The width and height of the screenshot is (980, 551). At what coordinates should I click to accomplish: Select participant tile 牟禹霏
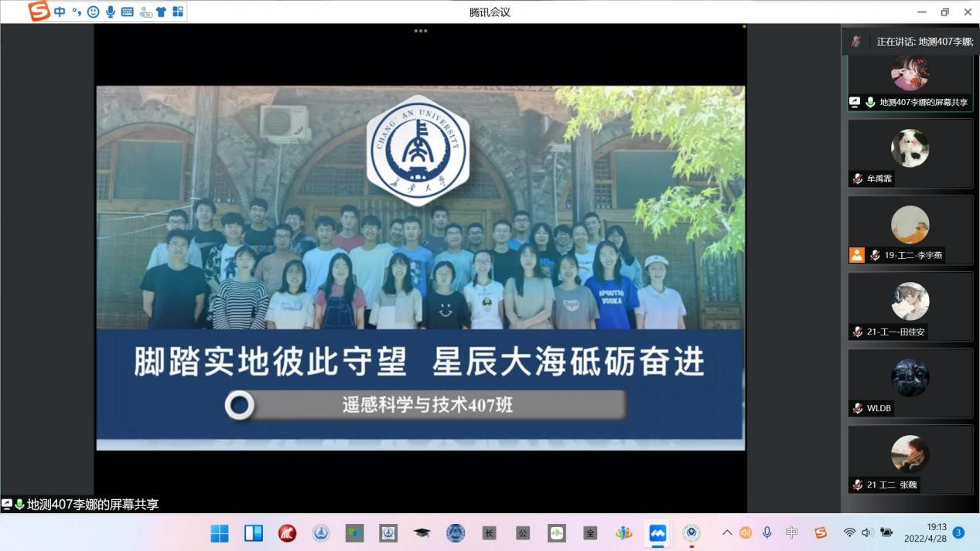[910, 153]
